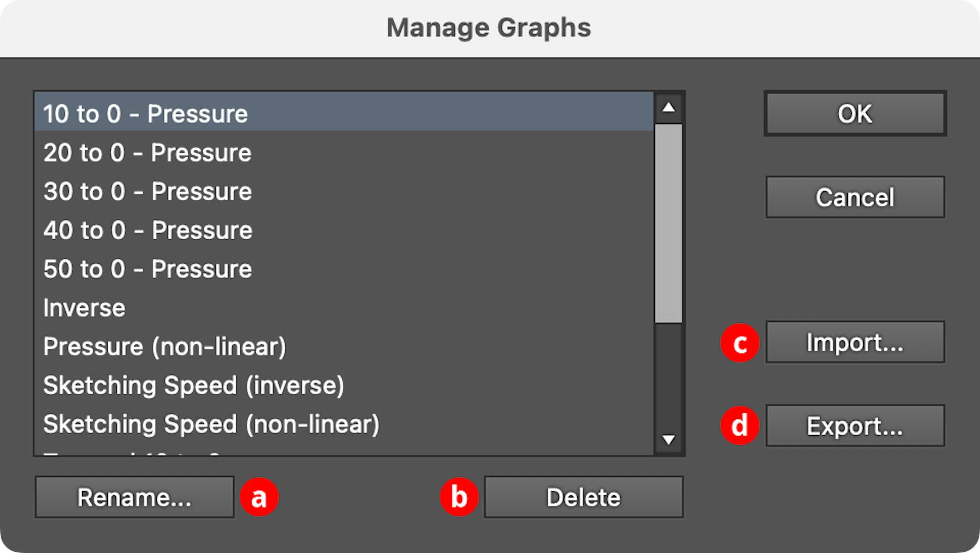Click the Cancel button
Screen dimensions: 980x553
point(854,197)
